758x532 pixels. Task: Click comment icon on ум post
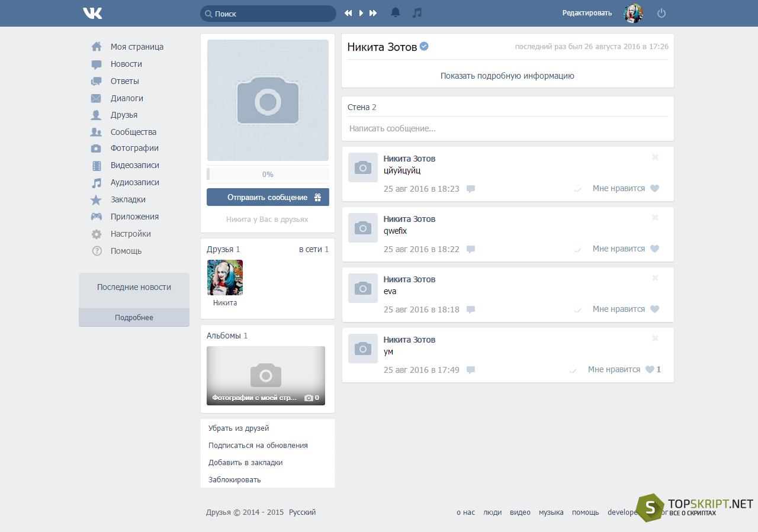click(x=471, y=370)
